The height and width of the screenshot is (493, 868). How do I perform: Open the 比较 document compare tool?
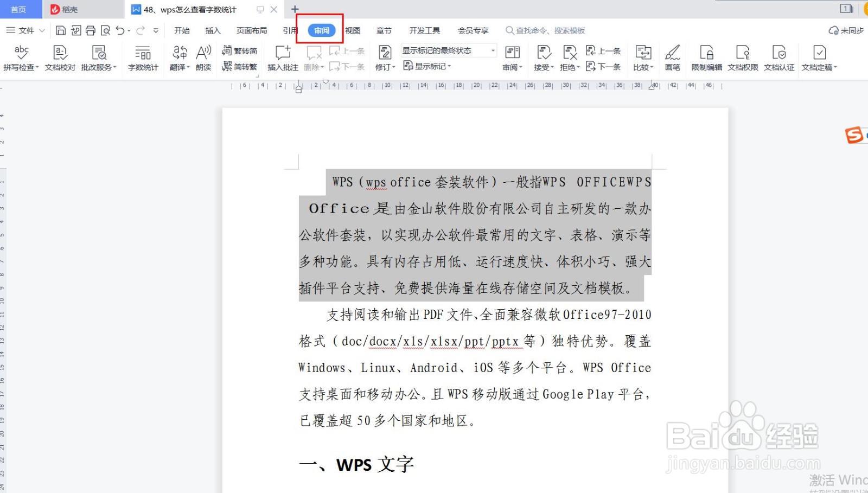click(642, 57)
